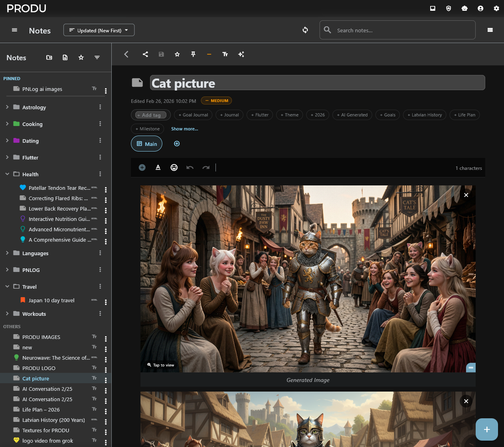This screenshot has height=447, width=504.
Task: Click the sync refresh icon
Action: coord(305,30)
